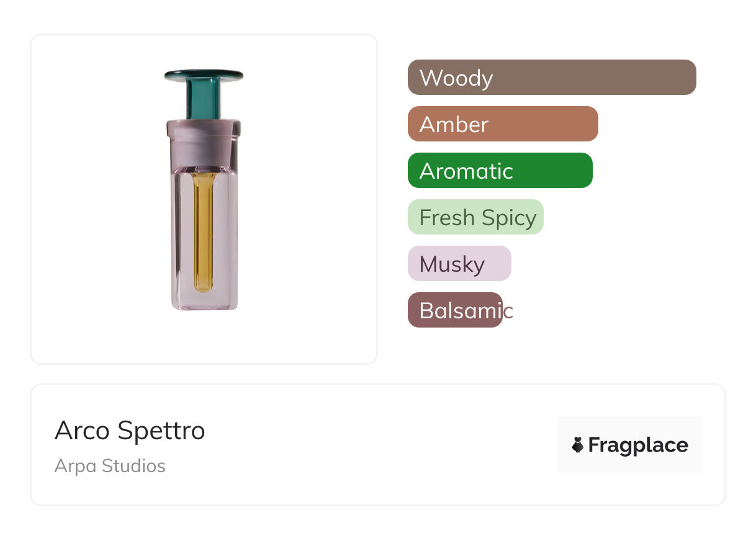Click the "Musky" label text

coord(452,264)
